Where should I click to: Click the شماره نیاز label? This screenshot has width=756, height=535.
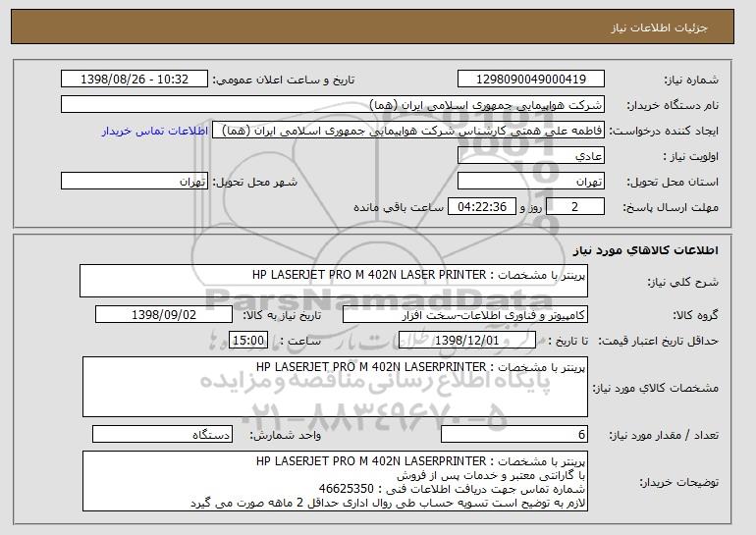pyautogui.click(x=691, y=80)
